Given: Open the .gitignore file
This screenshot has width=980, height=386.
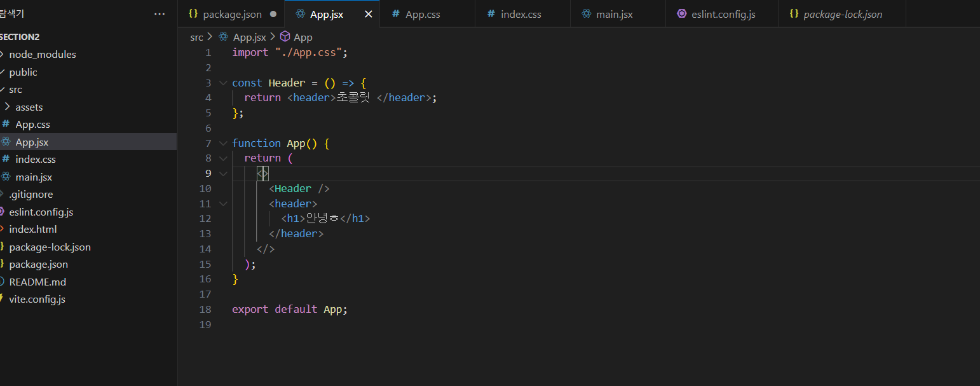Looking at the screenshot, I should [x=31, y=195].
